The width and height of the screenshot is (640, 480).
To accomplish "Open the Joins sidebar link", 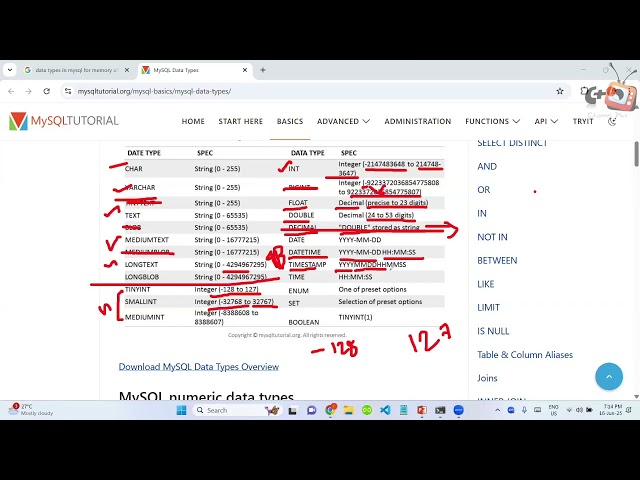I will point(487,378).
